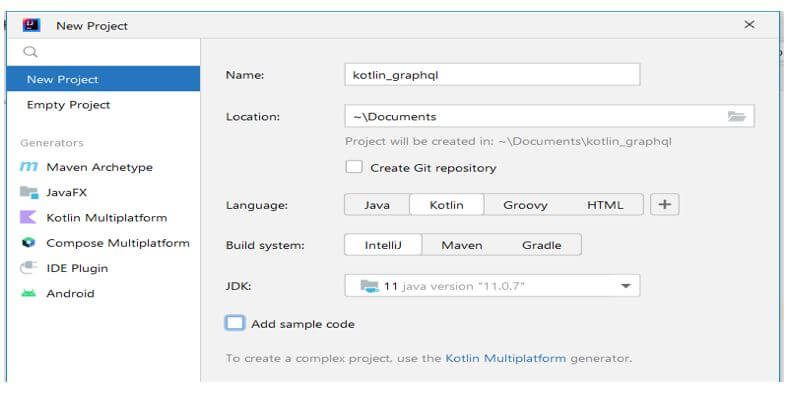Select Java as the language

(377, 205)
